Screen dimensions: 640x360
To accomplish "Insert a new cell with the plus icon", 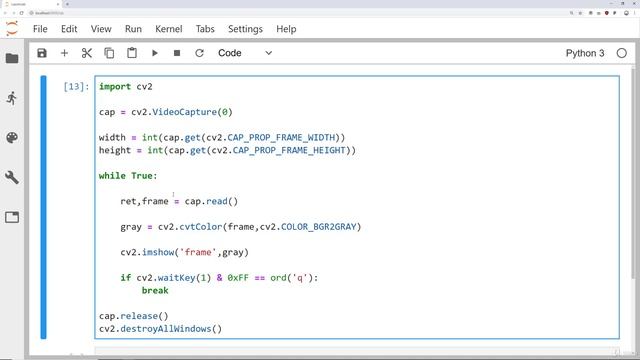I will coord(64,53).
